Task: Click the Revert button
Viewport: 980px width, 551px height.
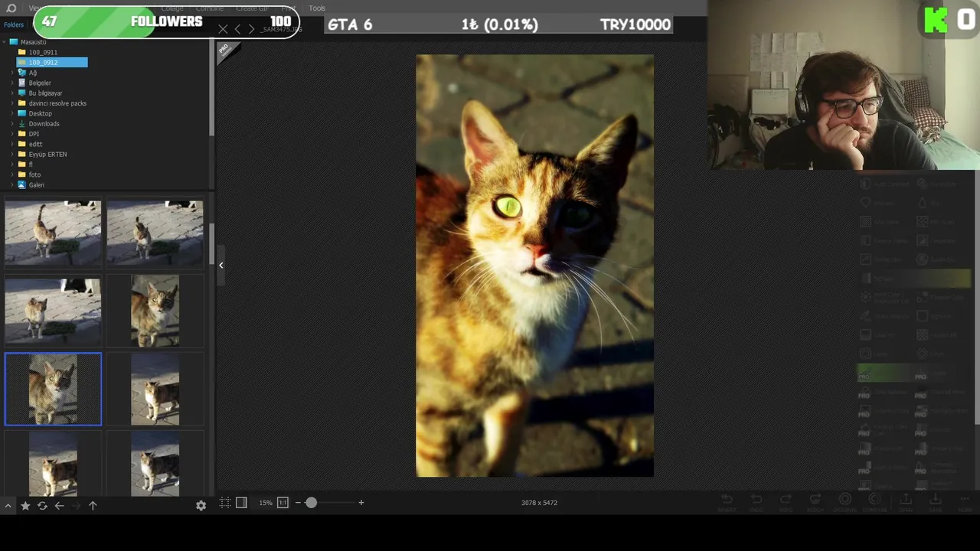Action: 727,503
